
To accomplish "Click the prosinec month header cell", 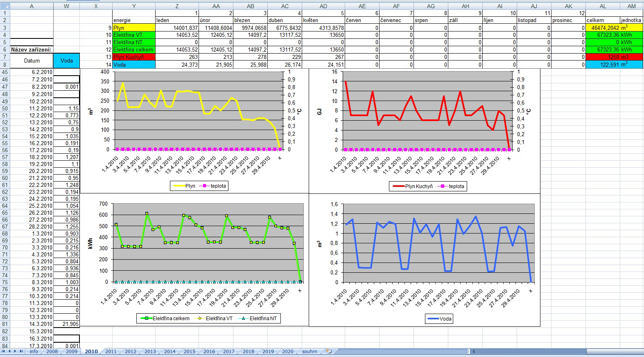I will click(x=568, y=20).
